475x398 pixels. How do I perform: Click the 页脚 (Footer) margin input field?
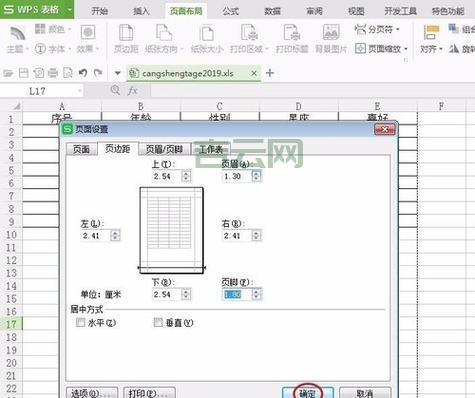[x=237, y=294]
